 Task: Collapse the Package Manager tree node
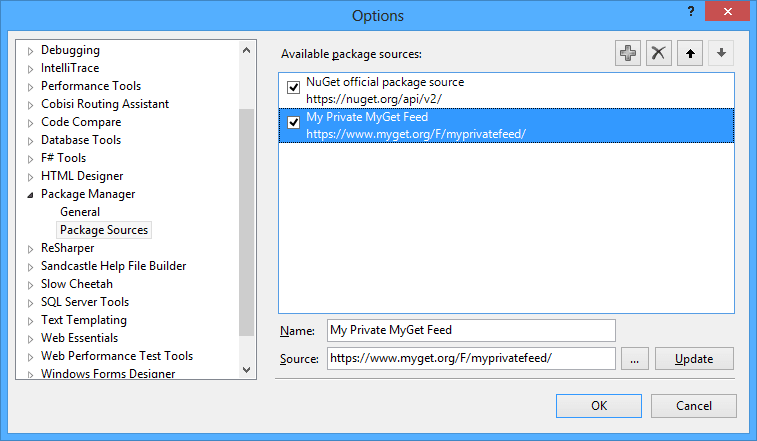click(30, 195)
